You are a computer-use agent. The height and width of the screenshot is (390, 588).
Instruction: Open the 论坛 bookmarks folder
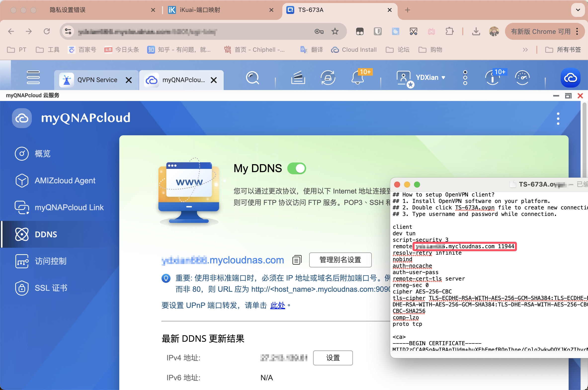(x=398, y=50)
